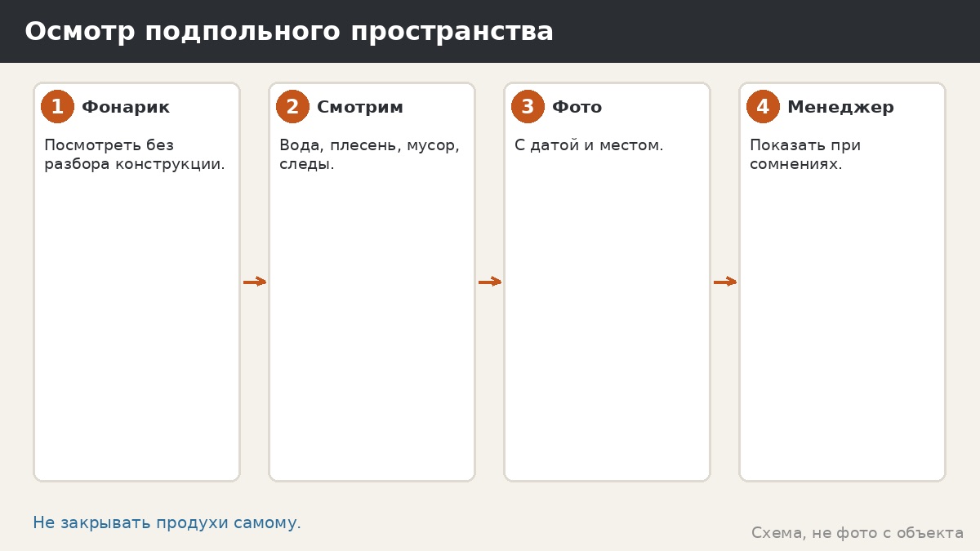Click the step 1 number badge

[57, 107]
